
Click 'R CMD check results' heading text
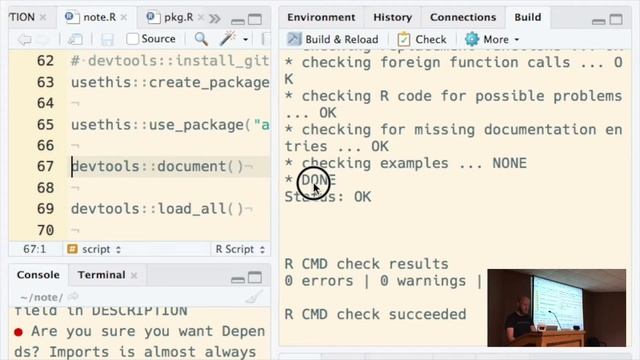(367, 264)
